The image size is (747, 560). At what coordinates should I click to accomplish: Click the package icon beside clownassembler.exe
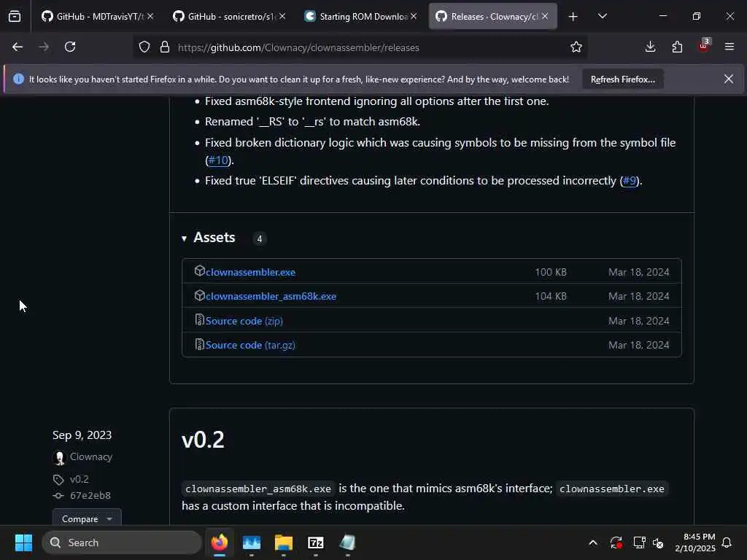200,271
